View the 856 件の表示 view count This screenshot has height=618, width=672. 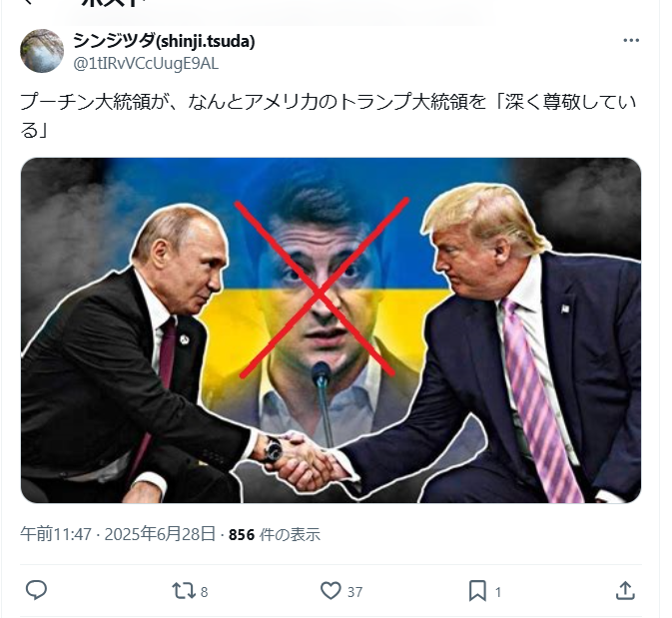[x=275, y=534]
